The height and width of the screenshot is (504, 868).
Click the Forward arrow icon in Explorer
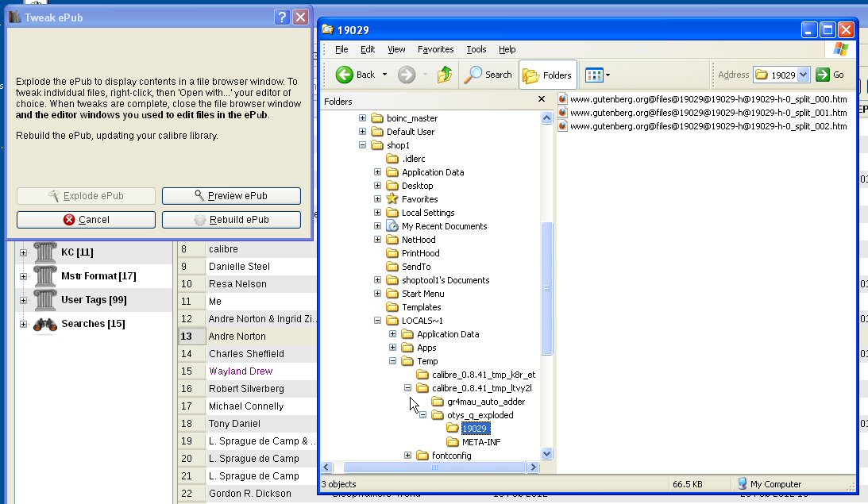coord(407,75)
